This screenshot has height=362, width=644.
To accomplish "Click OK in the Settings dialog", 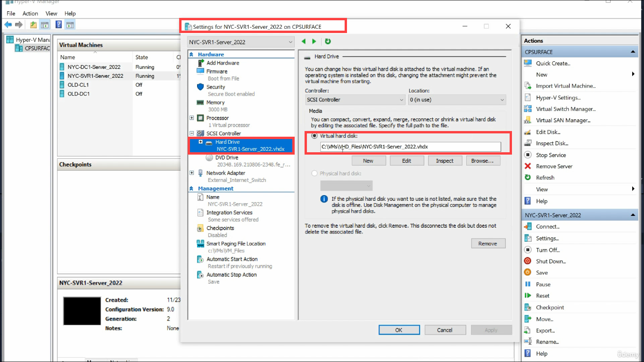I will 398,330.
